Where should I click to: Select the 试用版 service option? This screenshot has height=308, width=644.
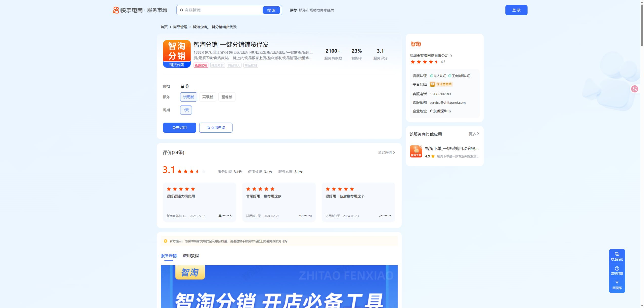coord(188,97)
